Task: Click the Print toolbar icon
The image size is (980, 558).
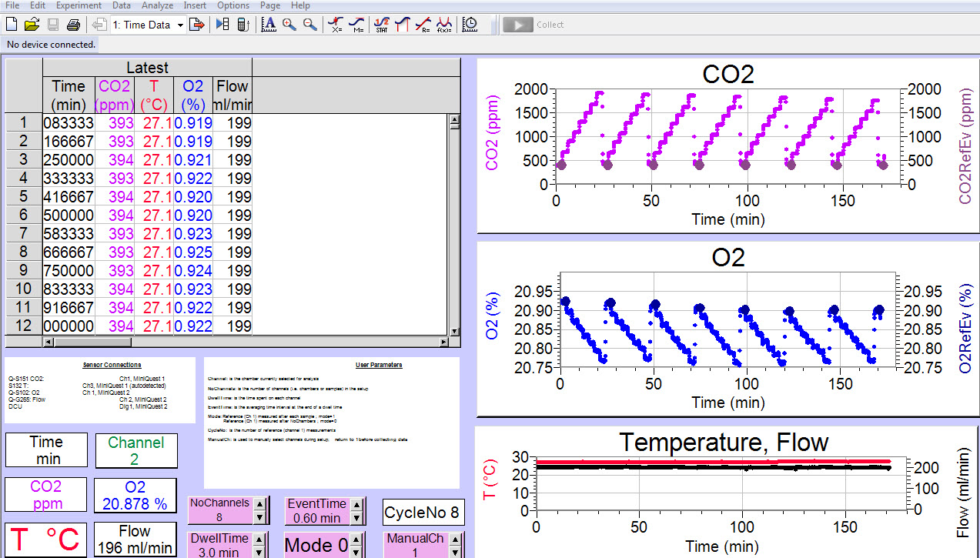Action: (73, 24)
